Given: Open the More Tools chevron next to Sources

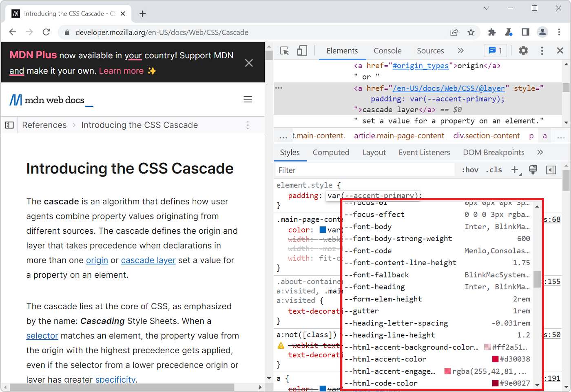Looking at the screenshot, I should (x=460, y=51).
